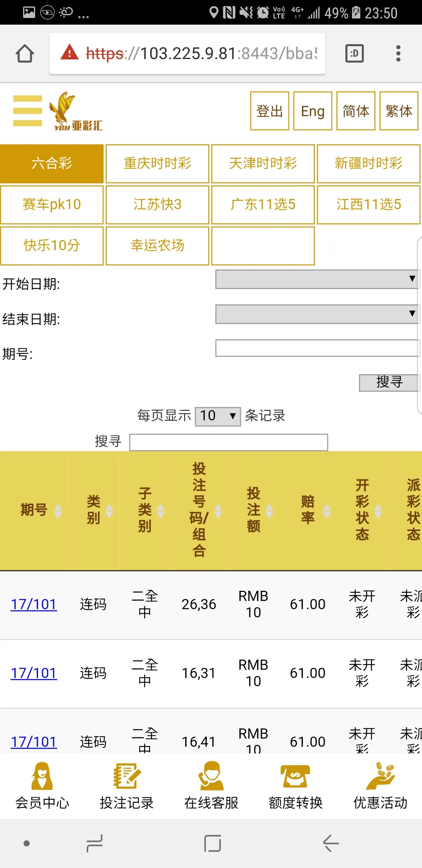Select the 江苏快3 tab
This screenshot has width=422, height=868.
[x=157, y=204]
